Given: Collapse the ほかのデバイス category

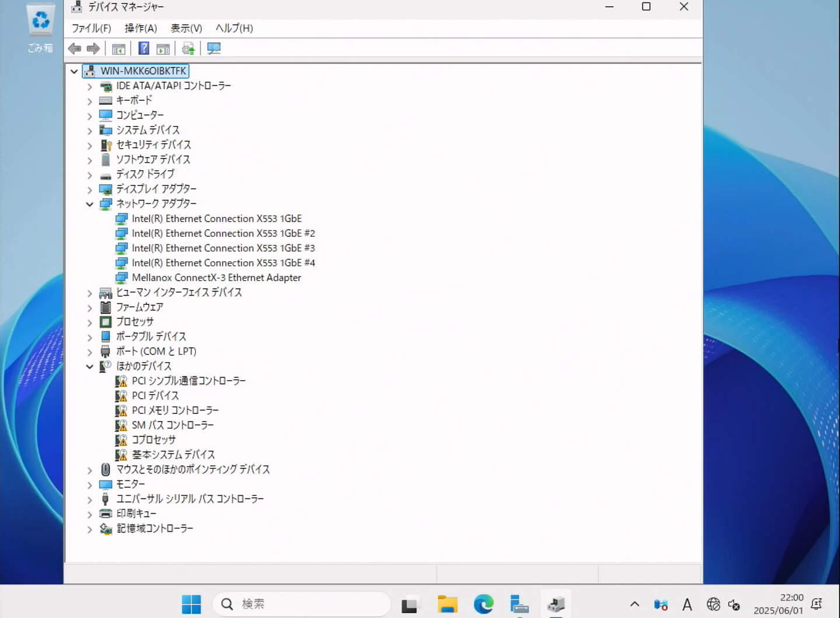Looking at the screenshot, I should (x=90, y=367).
